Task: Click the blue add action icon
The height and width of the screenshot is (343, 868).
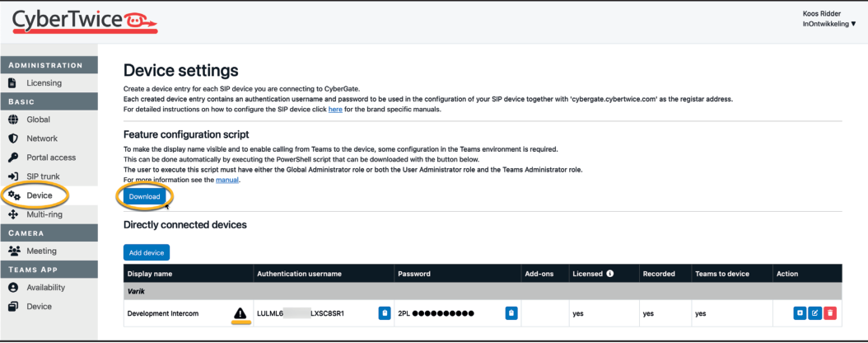Action: pyautogui.click(x=800, y=313)
